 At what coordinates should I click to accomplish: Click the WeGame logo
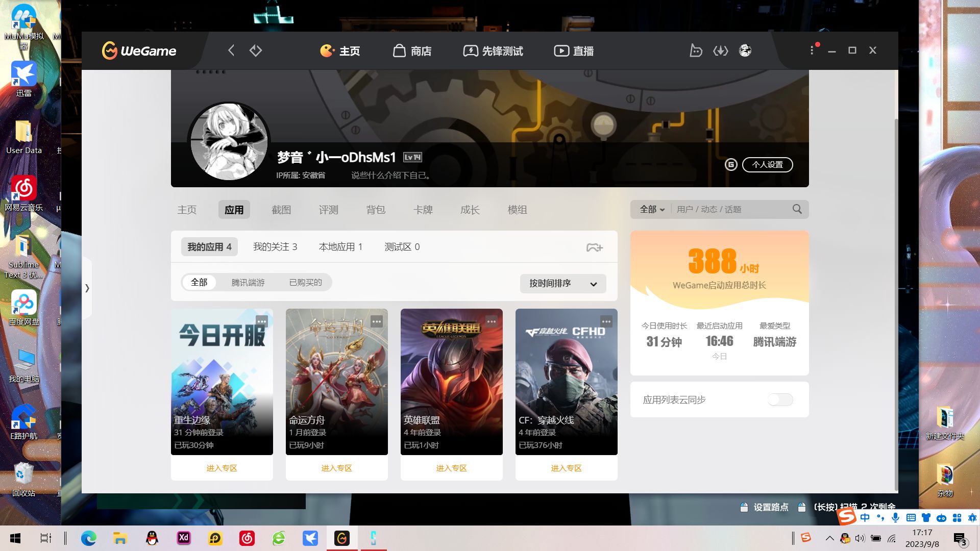pos(139,51)
